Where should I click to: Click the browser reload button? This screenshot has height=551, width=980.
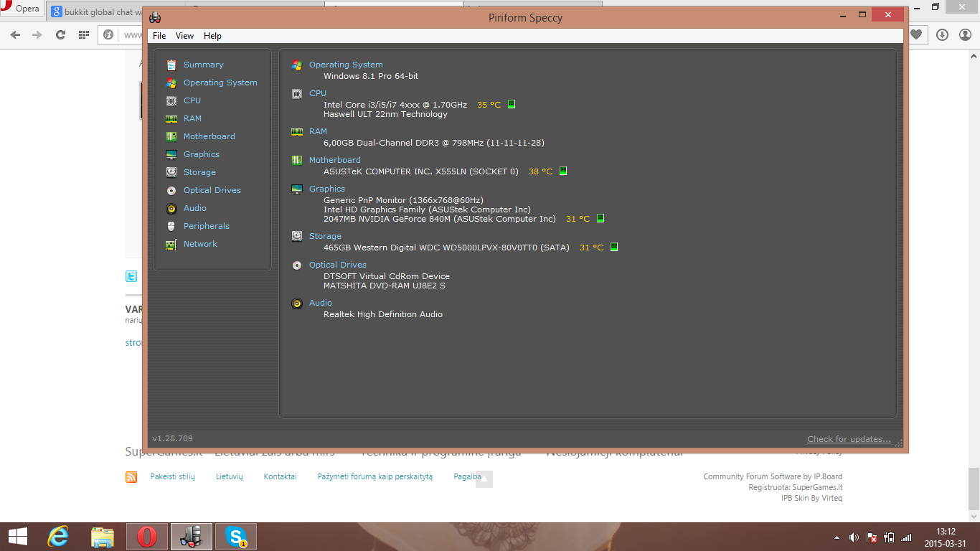(x=60, y=34)
